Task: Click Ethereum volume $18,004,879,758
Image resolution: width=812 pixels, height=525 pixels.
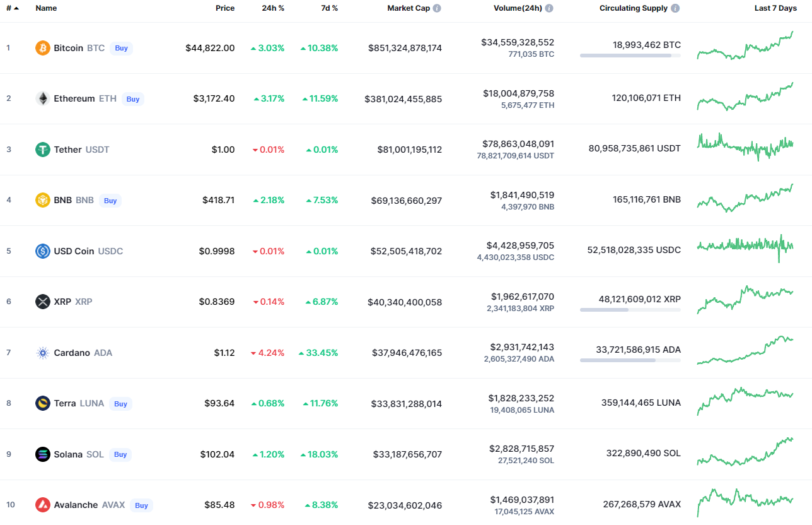Action: point(519,93)
